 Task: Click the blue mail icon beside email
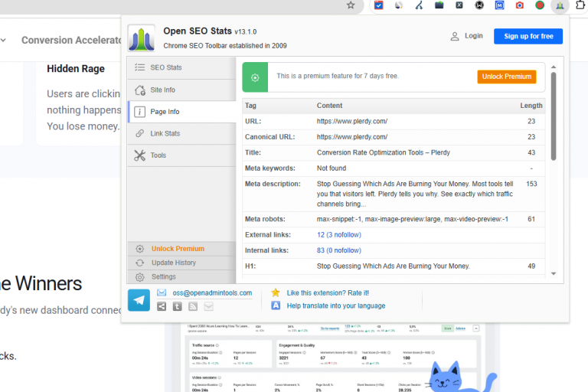point(162,292)
